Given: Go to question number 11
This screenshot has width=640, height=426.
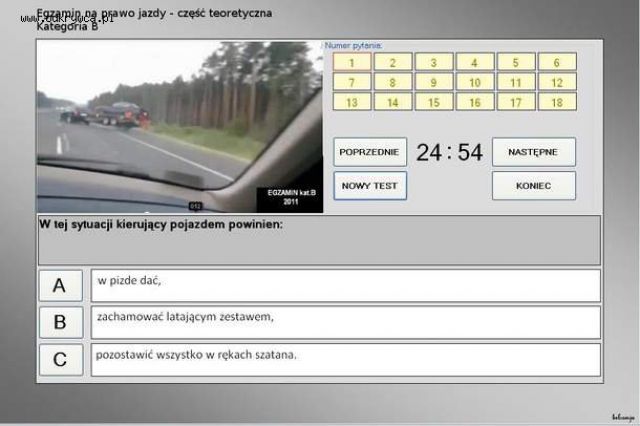Looking at the screenshot, I should pos(516,82).
